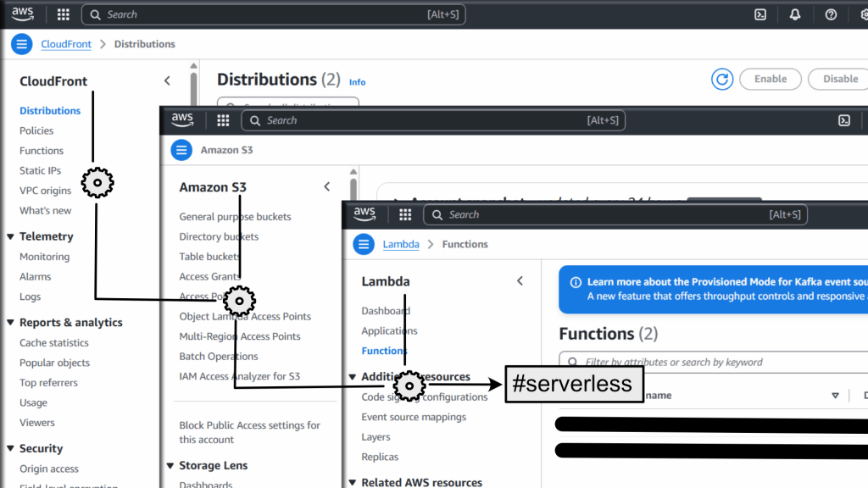Screen dimensions: 868x488
Task: Open Dashboard in the Lambda sidebar
Action: 386,310
